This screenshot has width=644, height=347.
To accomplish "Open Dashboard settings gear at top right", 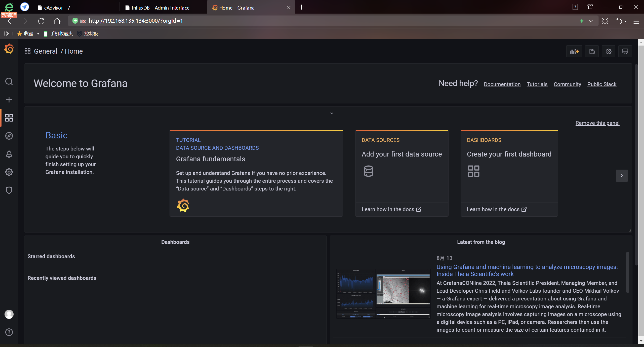I will tap(609, 51).
